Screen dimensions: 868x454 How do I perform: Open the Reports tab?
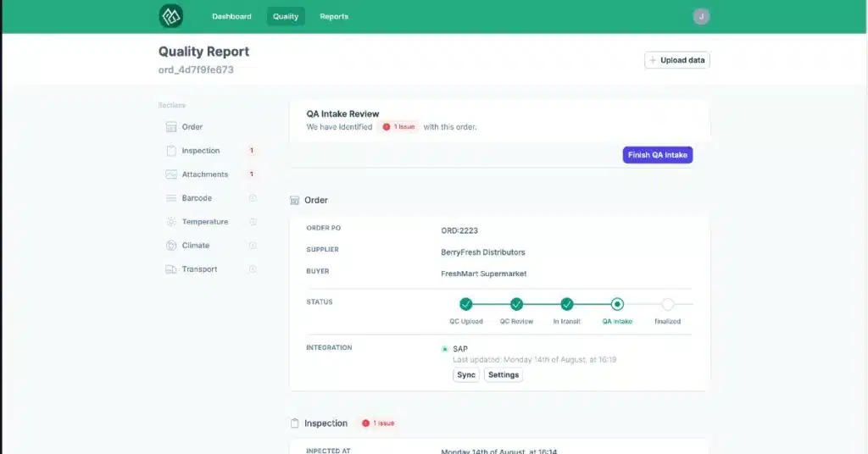coord(334,17)
